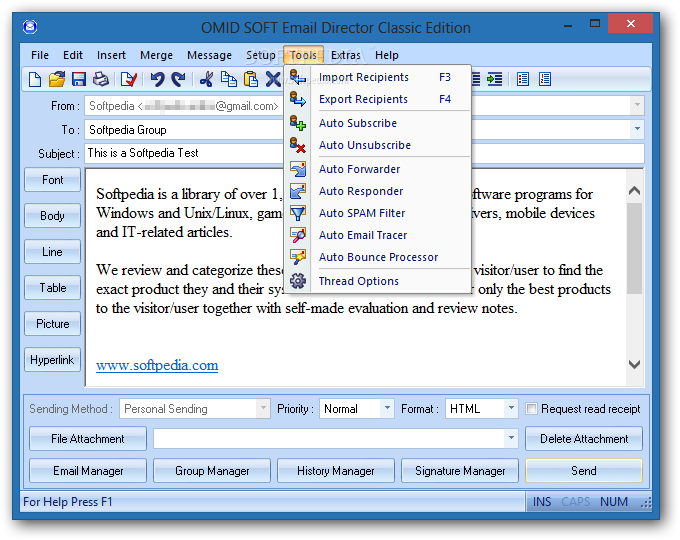Screen dimensions: 680x540
Task: Open the Setup menu
Action: coord(261,55)
